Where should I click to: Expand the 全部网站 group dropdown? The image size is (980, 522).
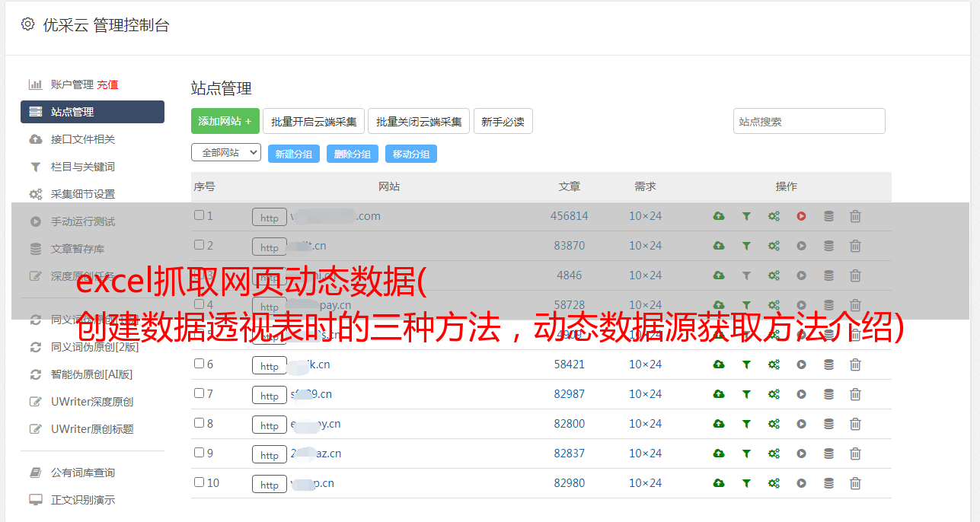tap(225, 152)
